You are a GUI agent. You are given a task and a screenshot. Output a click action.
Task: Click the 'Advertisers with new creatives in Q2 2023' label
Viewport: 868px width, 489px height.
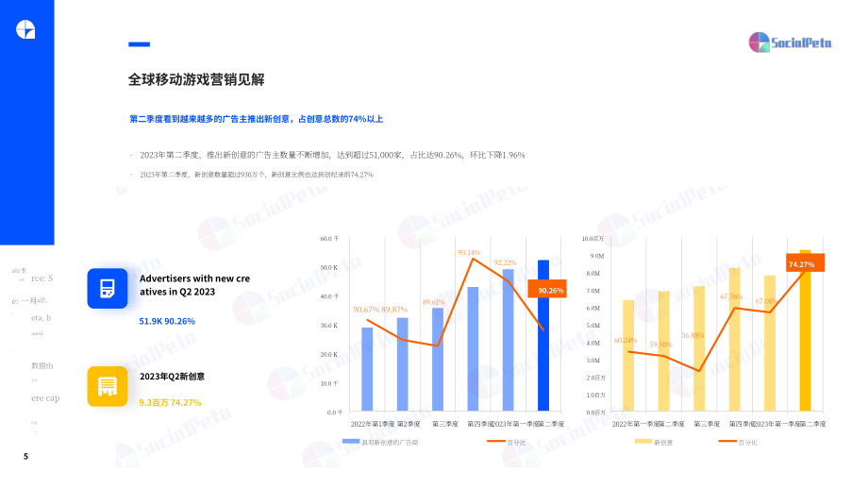tap(195, 285)
